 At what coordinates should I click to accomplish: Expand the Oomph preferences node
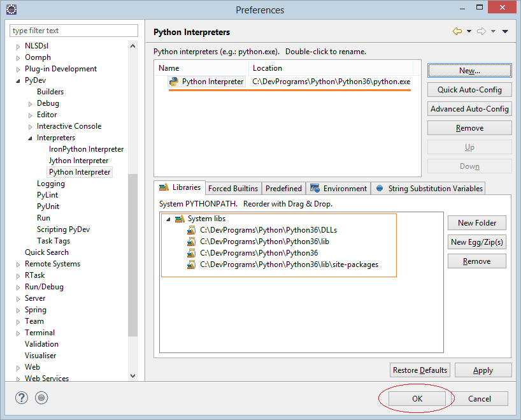[18, 58]
